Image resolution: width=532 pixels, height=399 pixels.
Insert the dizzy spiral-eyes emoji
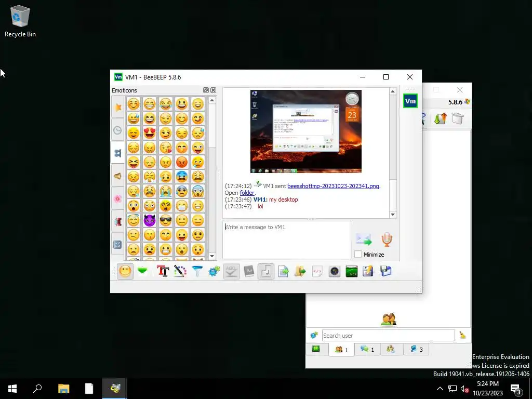pos(166,206)
